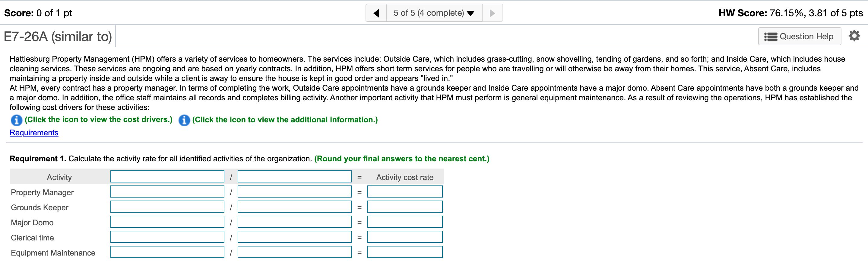This screenshot has width=868, height=264.
Task: Click the right navigation arrow
Action: (492, 12)
